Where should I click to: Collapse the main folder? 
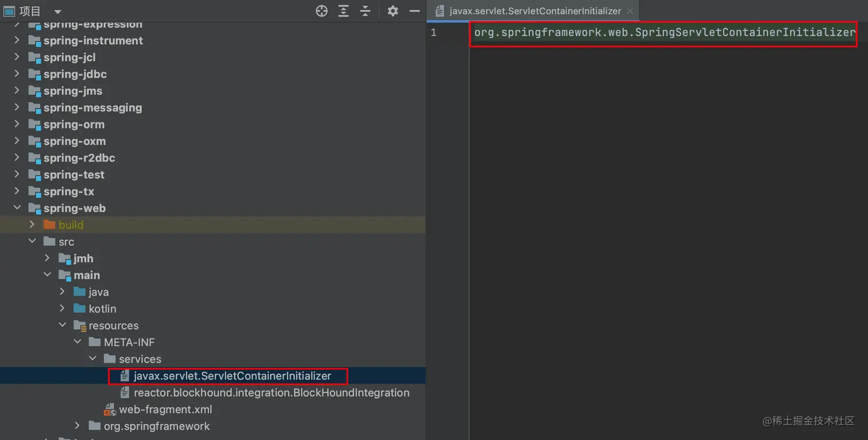[47, 275]
